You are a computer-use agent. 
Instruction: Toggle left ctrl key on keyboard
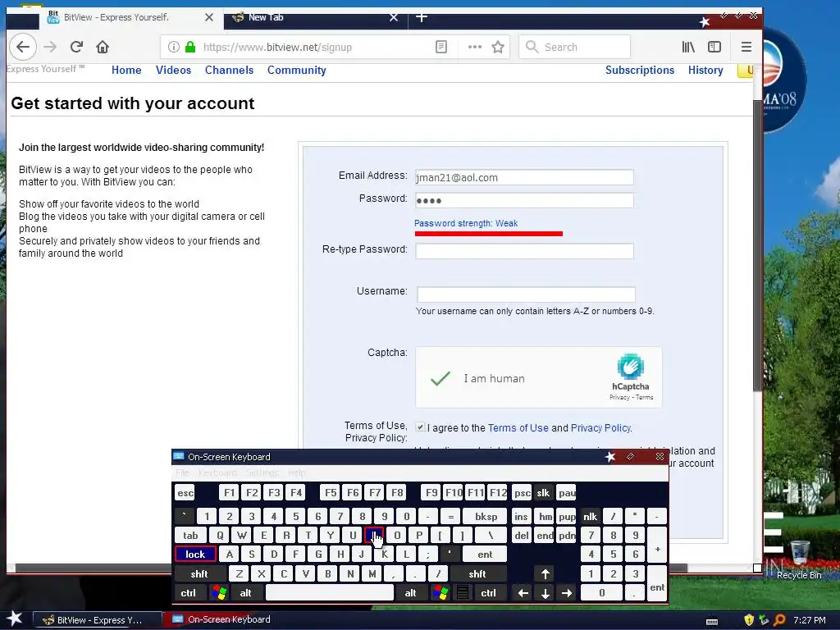189,592
